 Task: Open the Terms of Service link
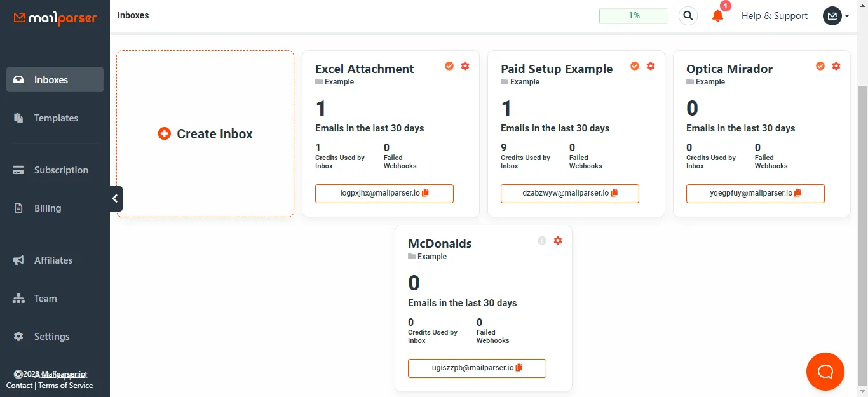[x=65, y=386]
